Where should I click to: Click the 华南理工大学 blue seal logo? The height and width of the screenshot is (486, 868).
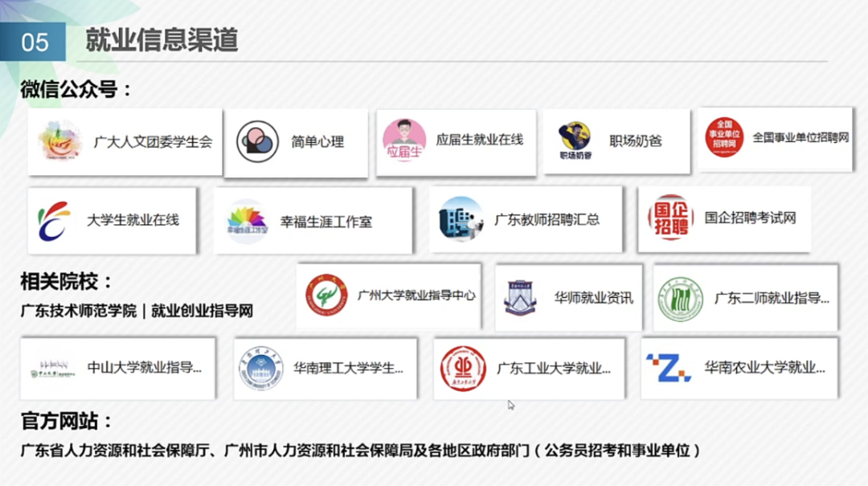[x=260, y=369]
